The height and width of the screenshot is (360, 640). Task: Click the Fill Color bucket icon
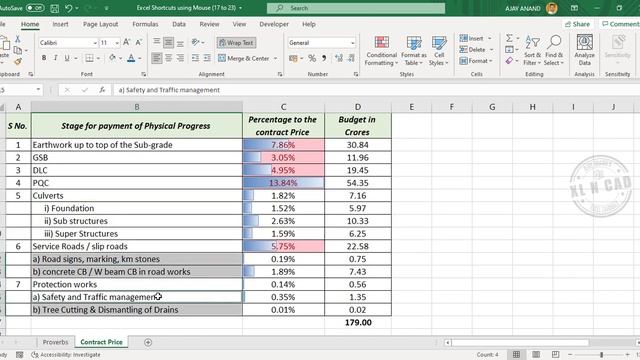(112, 58)
